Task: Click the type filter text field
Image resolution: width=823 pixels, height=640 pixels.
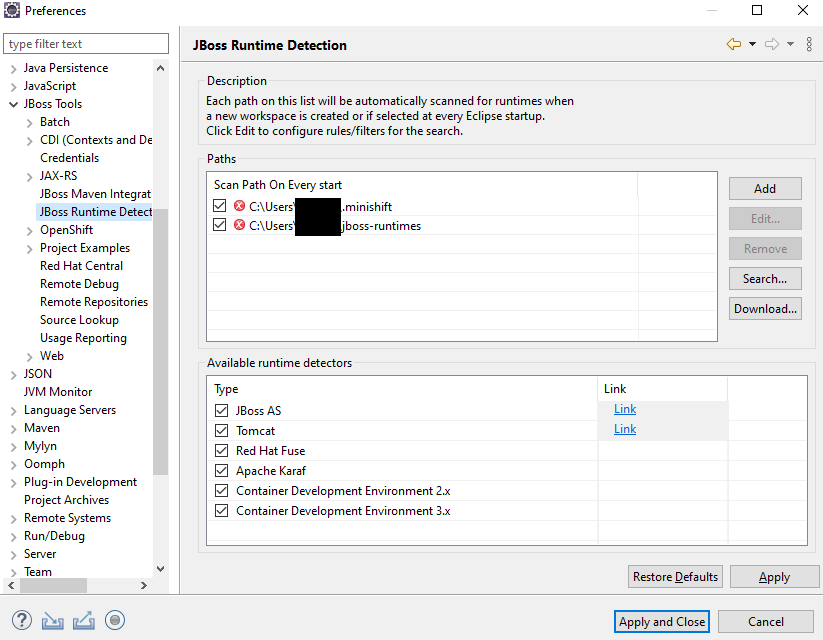Action: pyautogui.click(x=86, y=44)
